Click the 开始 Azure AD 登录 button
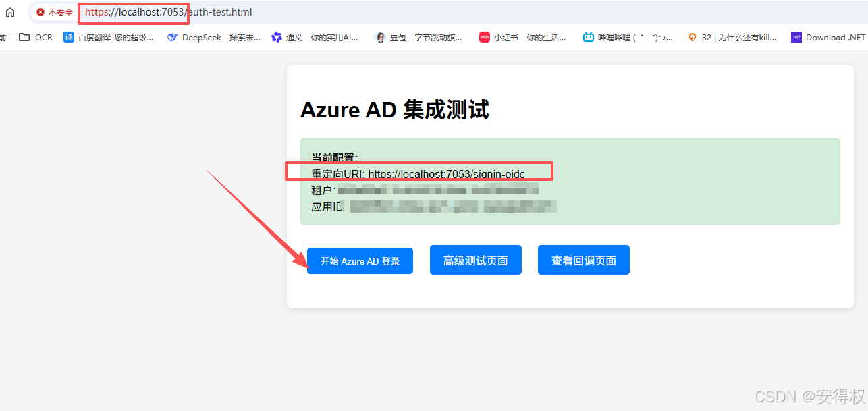This screenshot has width=868, height=411. (x=360, y=261)
